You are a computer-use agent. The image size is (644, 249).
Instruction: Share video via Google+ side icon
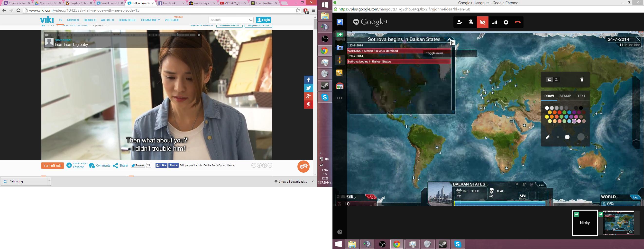click(309, 96)
